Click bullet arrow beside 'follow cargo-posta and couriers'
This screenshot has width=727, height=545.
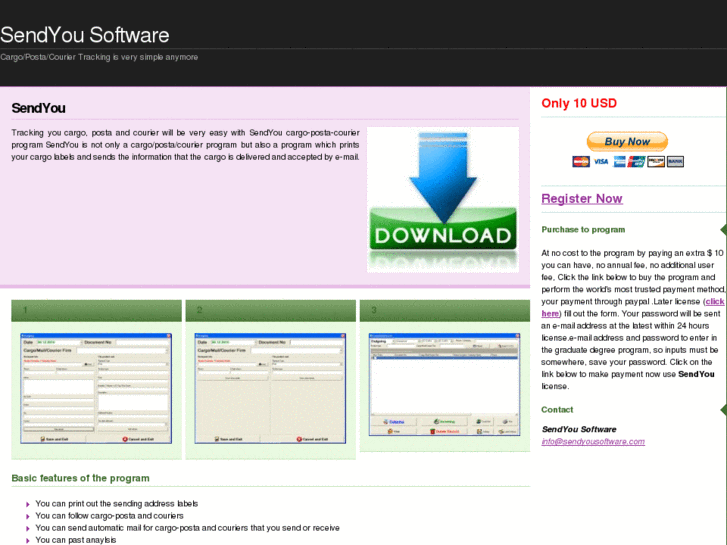[x=28, y=516]
